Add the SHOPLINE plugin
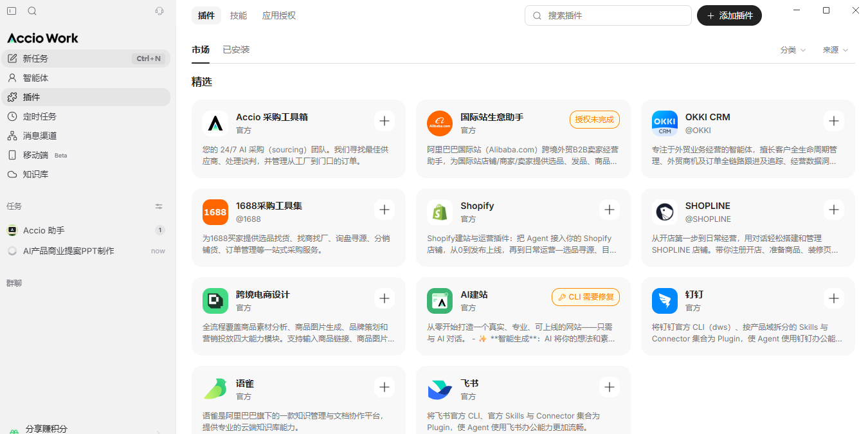 [834, 210]
